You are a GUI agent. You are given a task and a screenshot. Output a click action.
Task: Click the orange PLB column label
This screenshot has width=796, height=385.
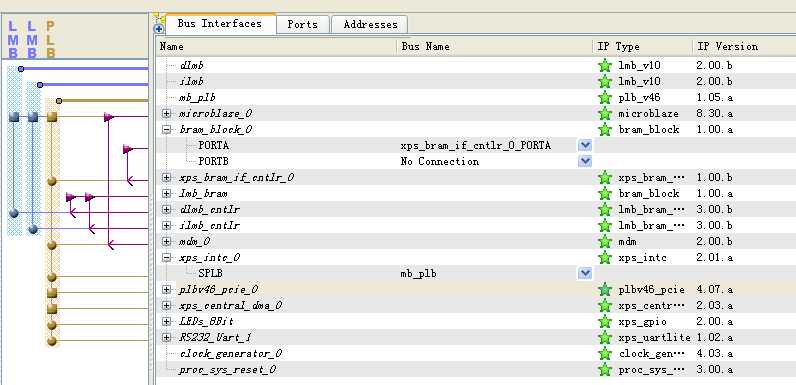pyautogui.click(x=51, y=39)
